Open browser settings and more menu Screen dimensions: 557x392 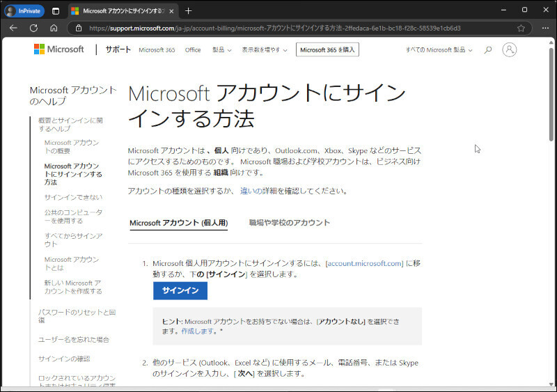click(545, 28)
